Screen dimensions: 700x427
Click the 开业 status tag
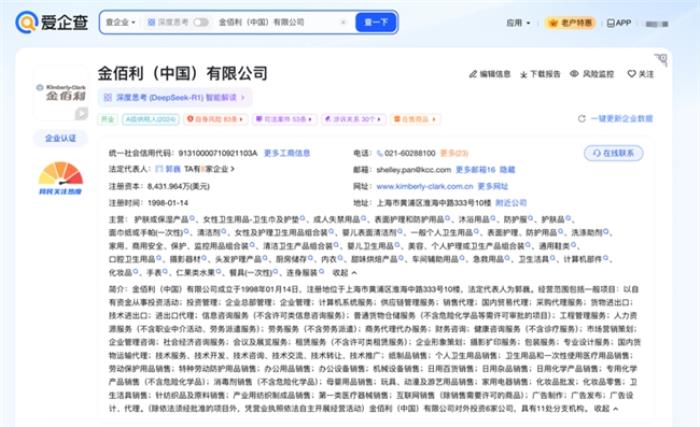tap(107, 119)
